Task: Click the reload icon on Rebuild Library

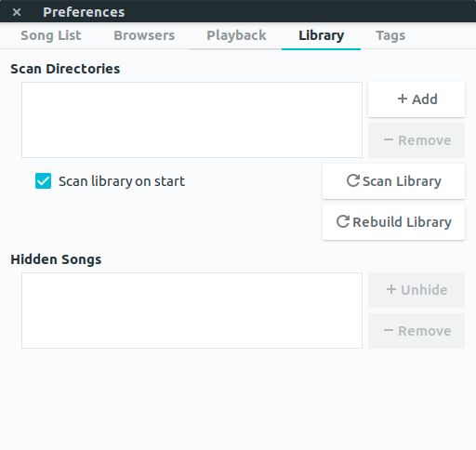Action: 343,221
